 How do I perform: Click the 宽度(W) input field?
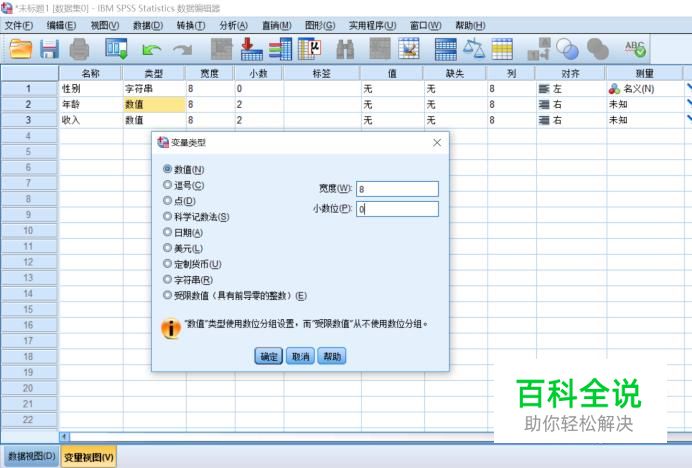(x=397, y=189)
